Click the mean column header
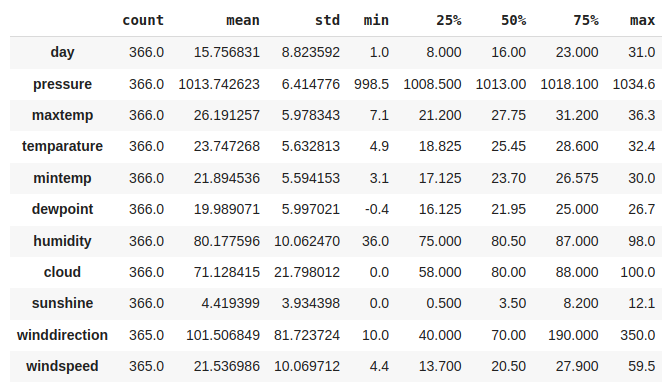 coord(243,20)
